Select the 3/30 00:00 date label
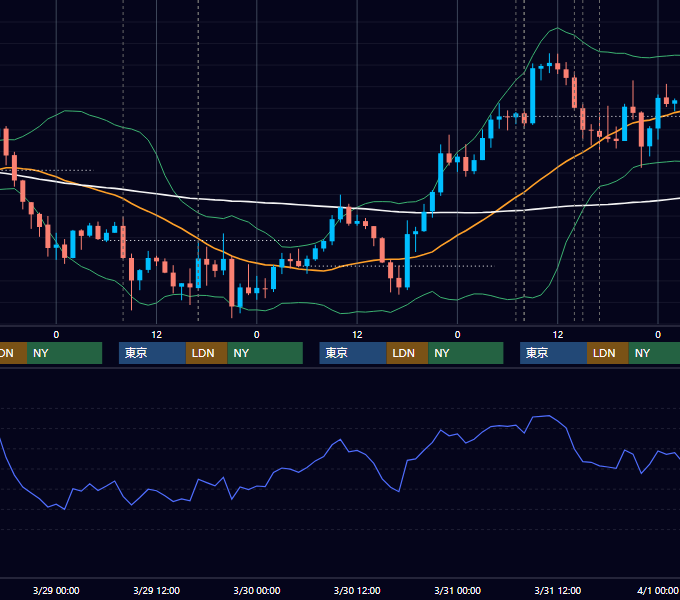 tap(257, 590)
